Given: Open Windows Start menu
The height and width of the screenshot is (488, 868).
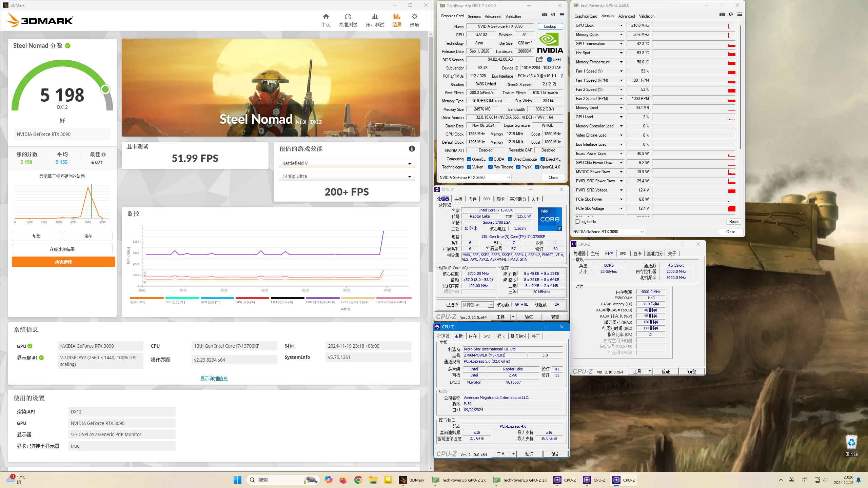Looking at the screenshot, I should tap(237, 480).
